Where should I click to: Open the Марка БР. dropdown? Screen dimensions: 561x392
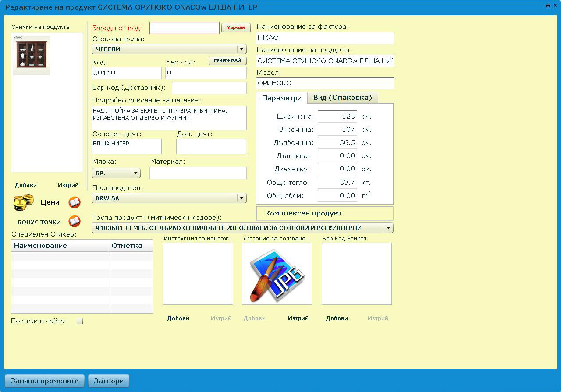tap(116, 173)
